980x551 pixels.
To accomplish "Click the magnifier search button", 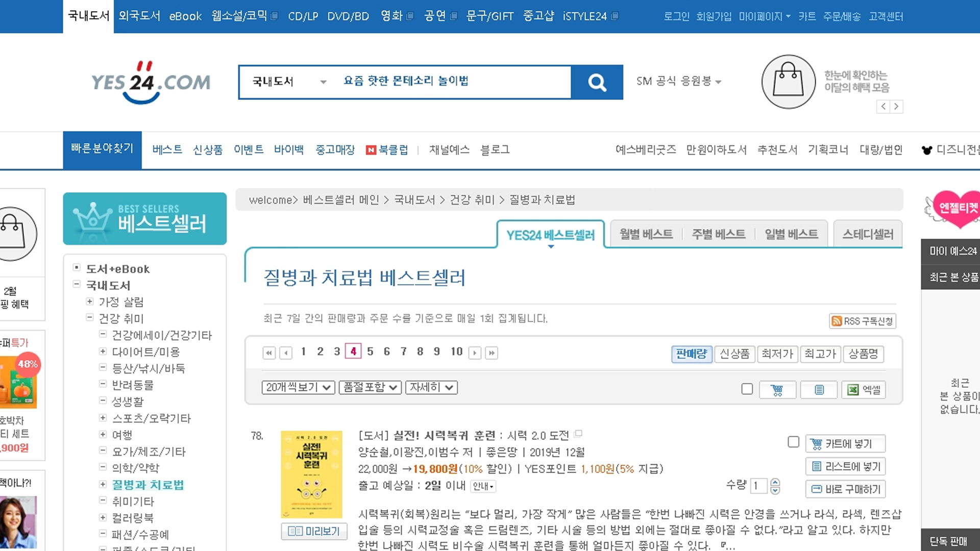I will click(597, 82).
